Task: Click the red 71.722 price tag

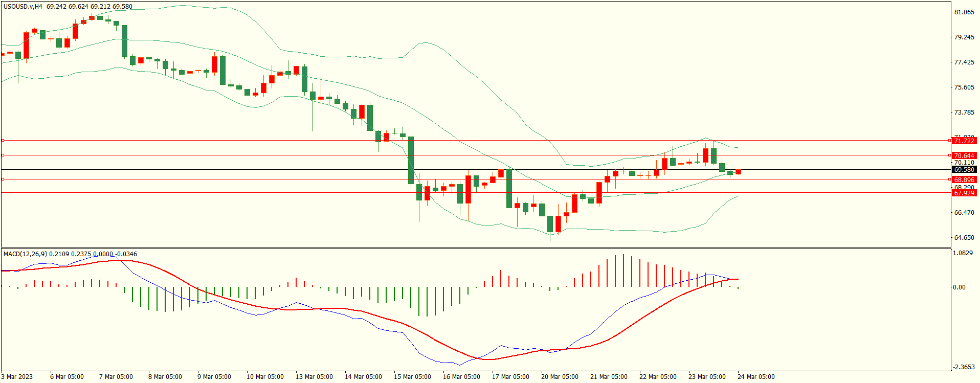Action: (964, 141)
